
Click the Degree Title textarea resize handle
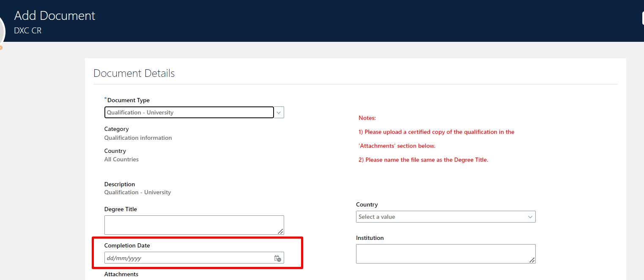point(281,231)
